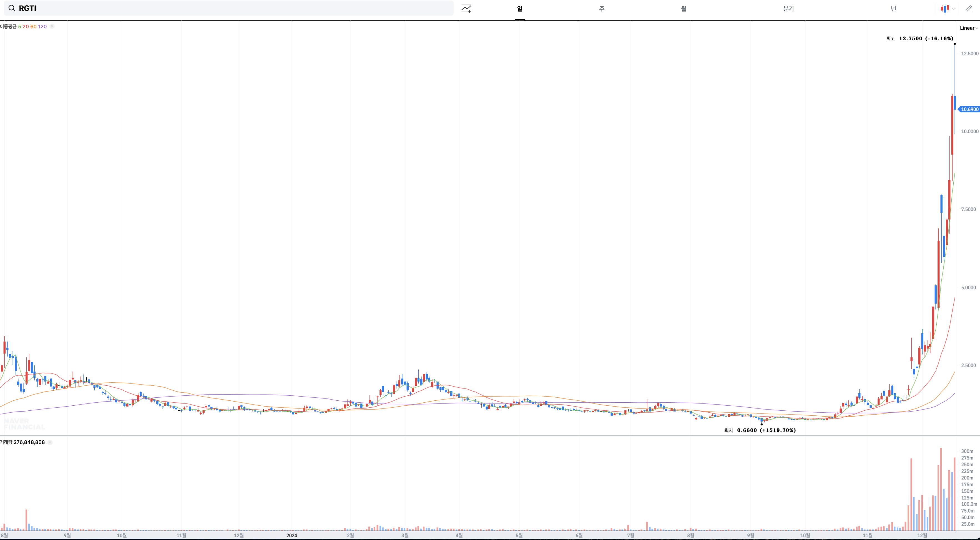980x540 pixels.
Task: Expand the Linear scale dropdown
Action: coord(968,28)
